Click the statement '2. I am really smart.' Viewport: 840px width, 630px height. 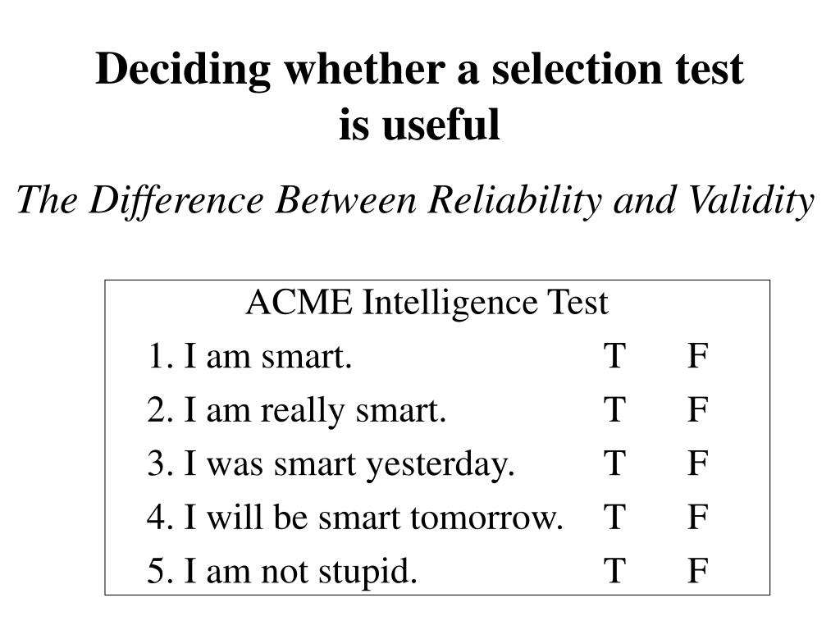(x=297, y=410)
